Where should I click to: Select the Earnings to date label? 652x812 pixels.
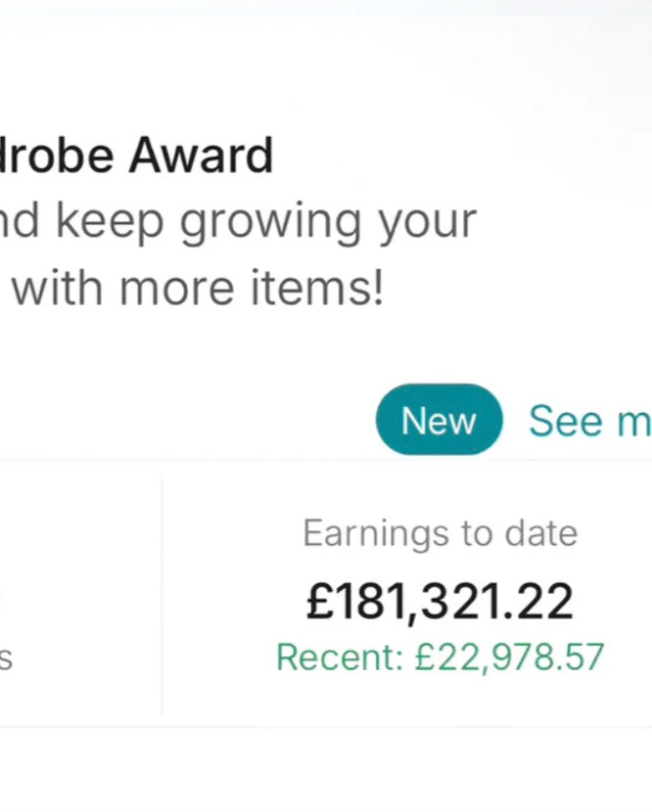pyautogui.click(x=440, y=533)
